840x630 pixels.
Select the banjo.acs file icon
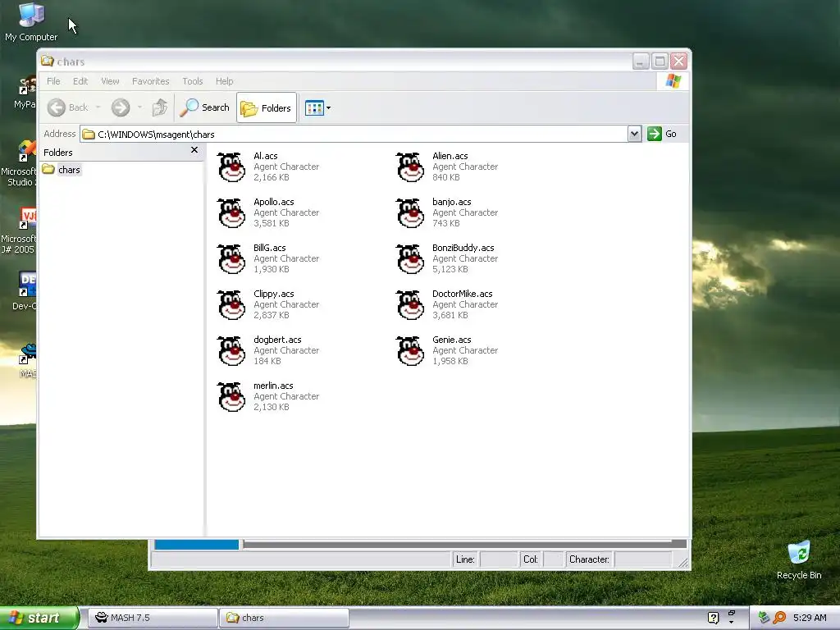coord(410,213)
